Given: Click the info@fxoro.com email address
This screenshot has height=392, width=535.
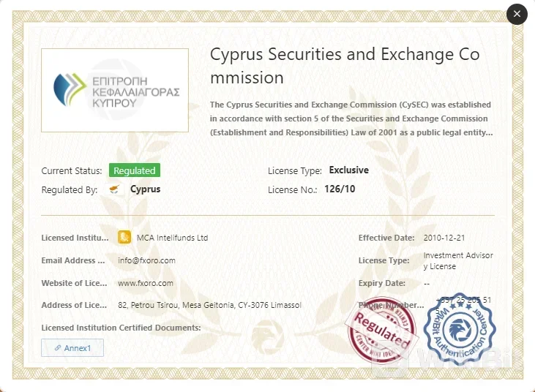Looking at the screenshot, I should pos(146,260).
